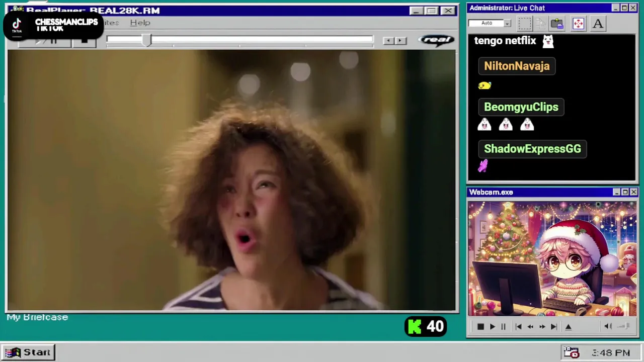Stop playback in Webcam.exe window
The image size is (644, 362).
pos(480,327)
